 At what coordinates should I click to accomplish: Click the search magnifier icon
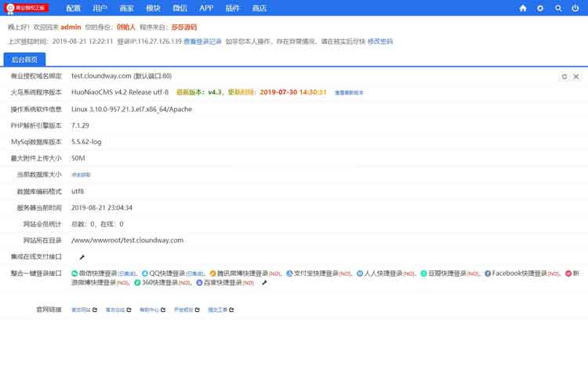pos(558,8)
